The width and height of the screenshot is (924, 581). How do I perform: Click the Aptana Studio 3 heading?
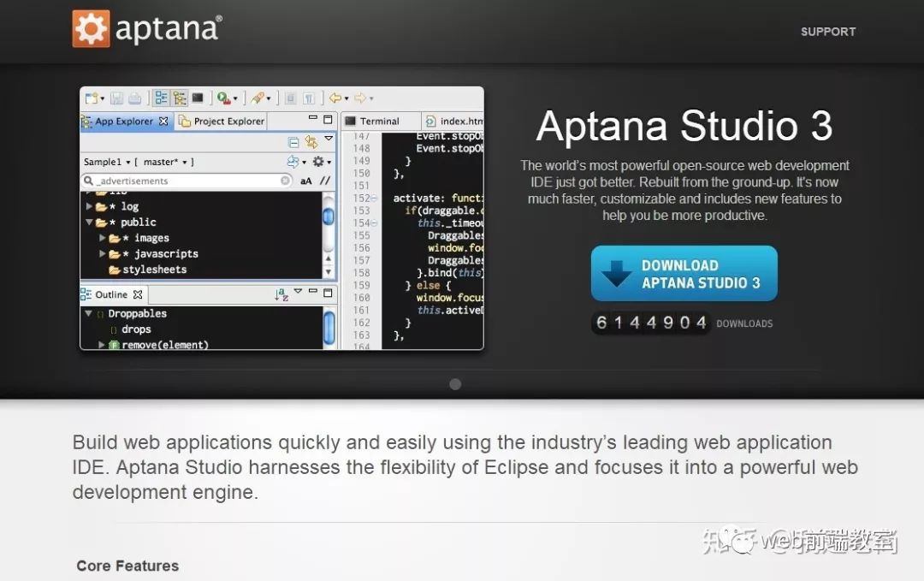click(x=684, y=126)
